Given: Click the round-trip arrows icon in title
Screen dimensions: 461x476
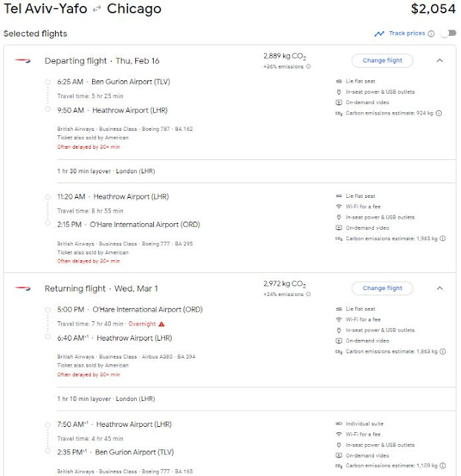Looking at the screenshot, I should pos(98,10).
